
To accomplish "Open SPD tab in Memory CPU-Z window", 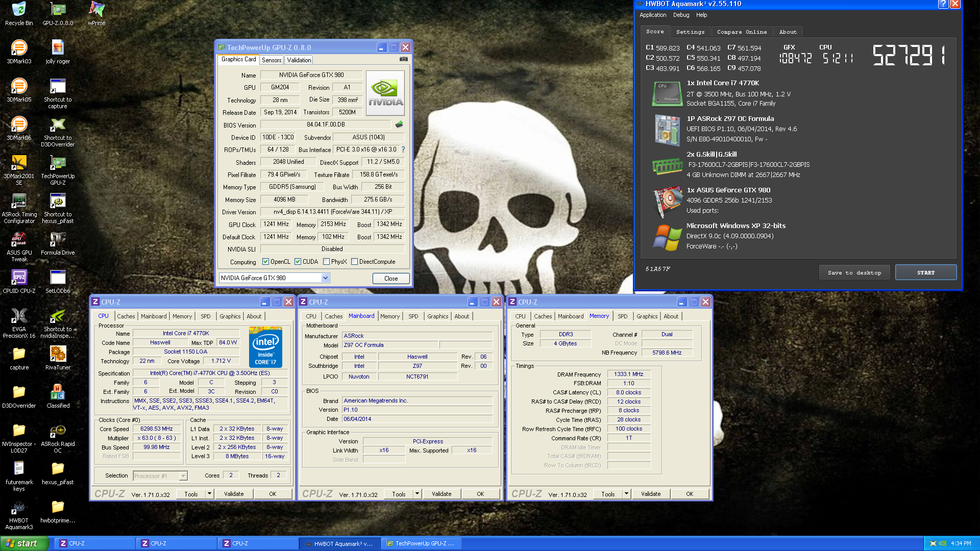I will pos(623,316).
